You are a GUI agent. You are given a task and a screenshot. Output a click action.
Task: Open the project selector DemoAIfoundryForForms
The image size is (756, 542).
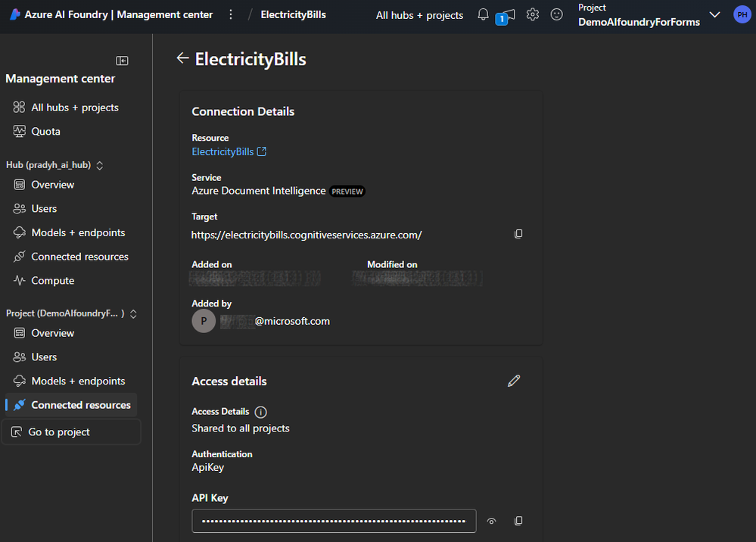pos(639,22)
